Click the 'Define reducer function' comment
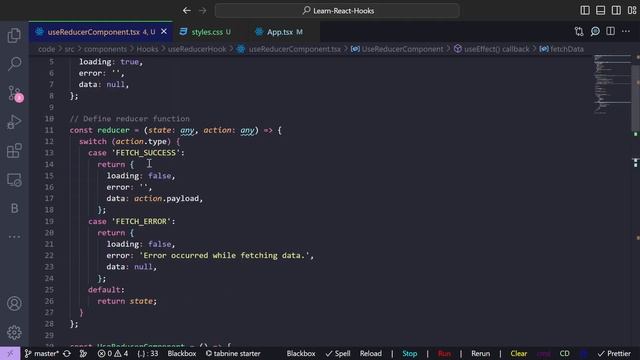 point(129,119)
